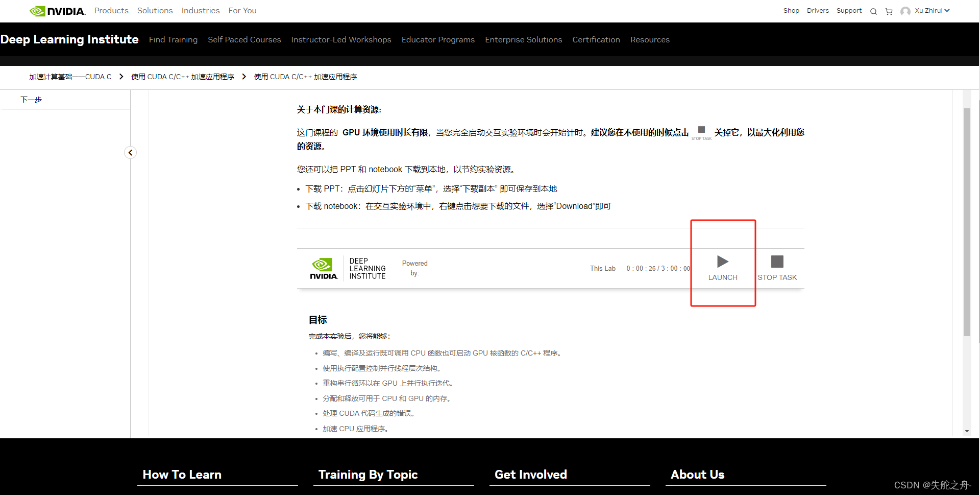Click the NVIDIA Deep Learning Institute logo in lab bar
Viewport: 980px width, 495px height.
point(348,268)
